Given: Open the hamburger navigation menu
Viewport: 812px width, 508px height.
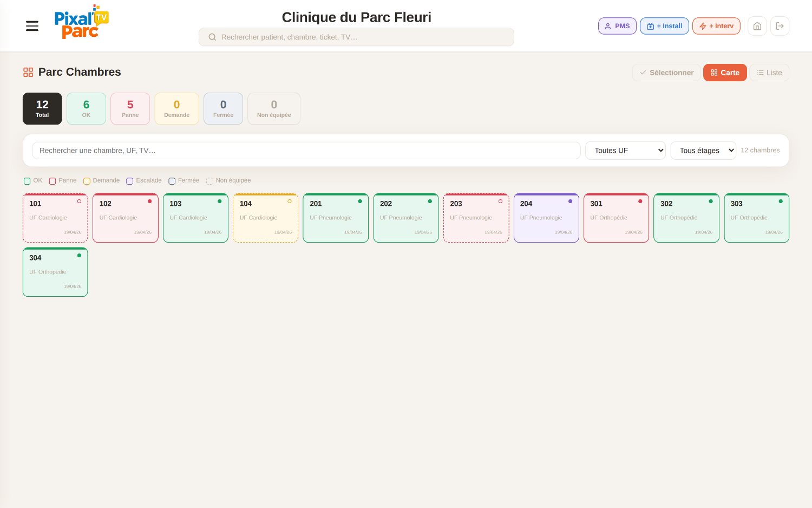Looking at the screenshot, I should point(32,26).
